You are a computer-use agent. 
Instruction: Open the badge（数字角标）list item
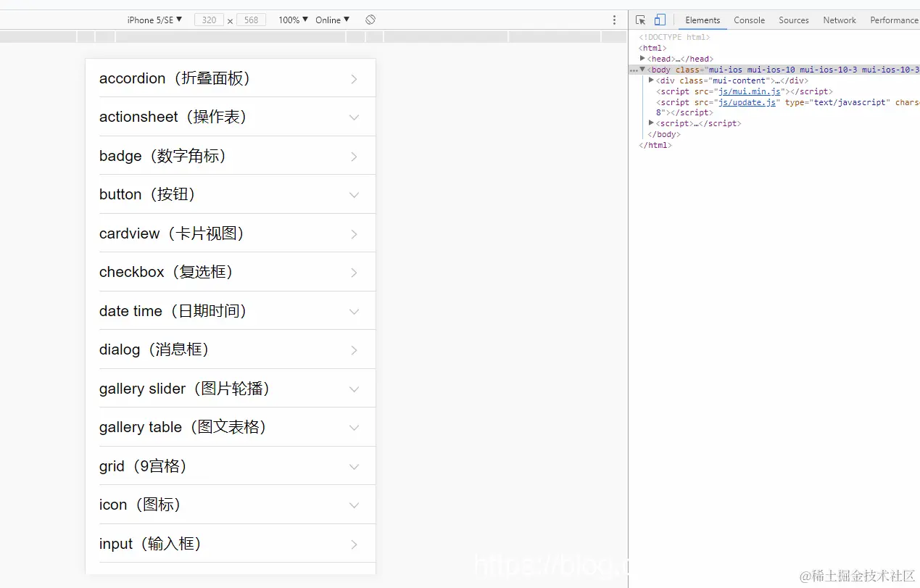[x=231, y=156]
